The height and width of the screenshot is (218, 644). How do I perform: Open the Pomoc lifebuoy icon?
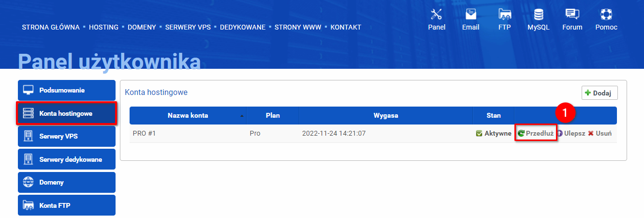(x=606, y=14)
